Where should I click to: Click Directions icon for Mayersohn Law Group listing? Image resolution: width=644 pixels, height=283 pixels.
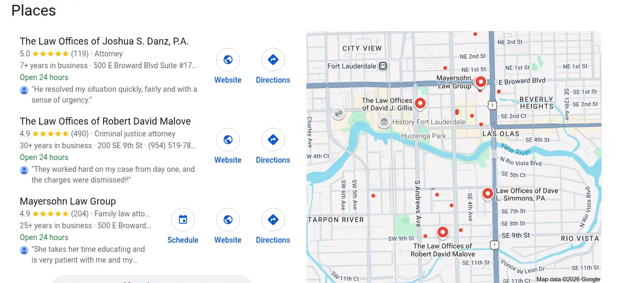point(273,220)
